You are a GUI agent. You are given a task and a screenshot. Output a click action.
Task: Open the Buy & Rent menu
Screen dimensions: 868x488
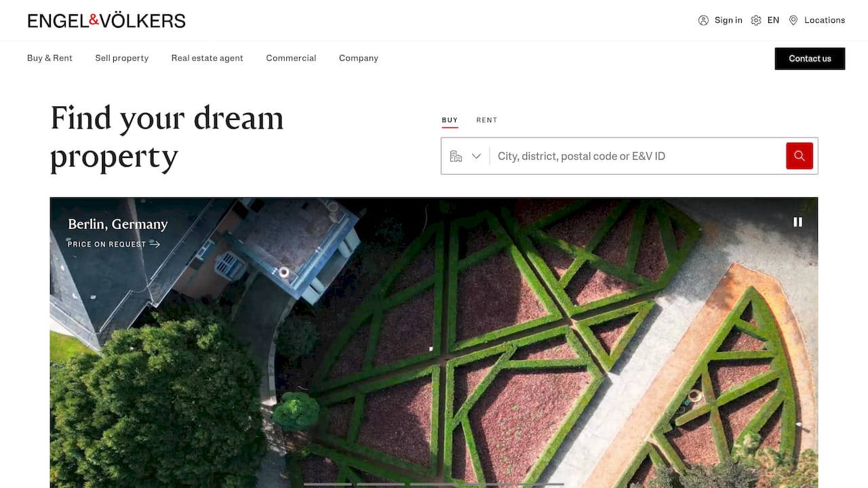tap(50, 58)
